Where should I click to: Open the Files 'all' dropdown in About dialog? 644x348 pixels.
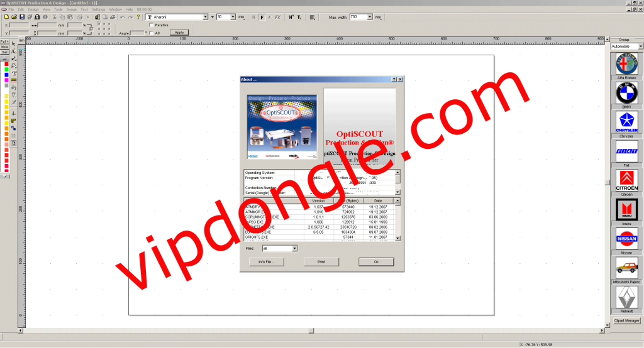[x=294, y=248]
